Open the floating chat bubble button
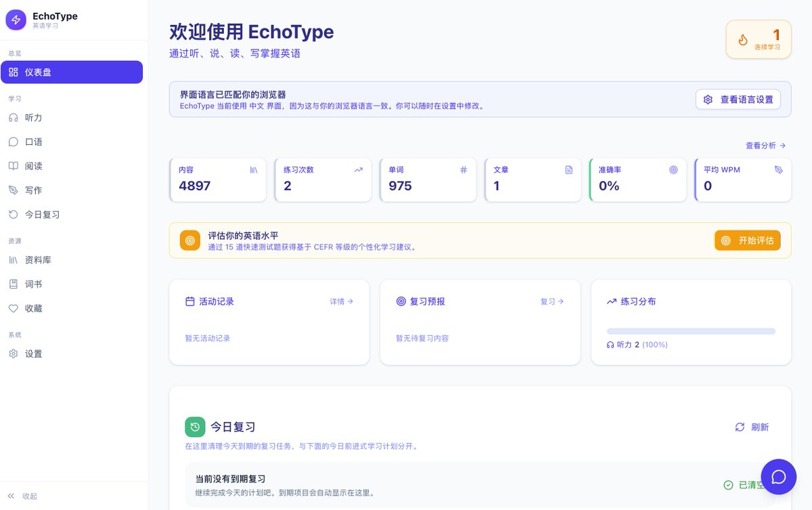This screenshot has width=812, height=510. [x=779, y=477]
